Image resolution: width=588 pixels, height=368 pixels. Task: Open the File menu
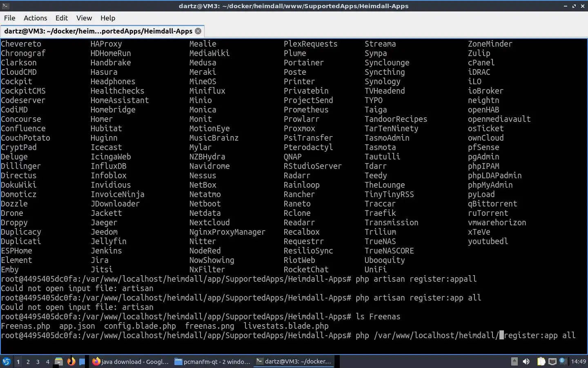(x=9, y=18)
